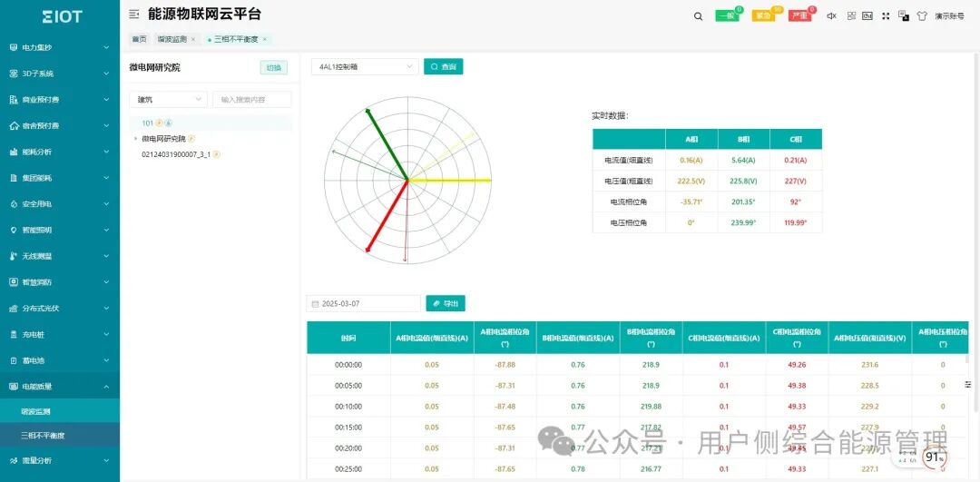Click the 导出 export button
This screenshot has width=980, height=482.
[446, 303]
